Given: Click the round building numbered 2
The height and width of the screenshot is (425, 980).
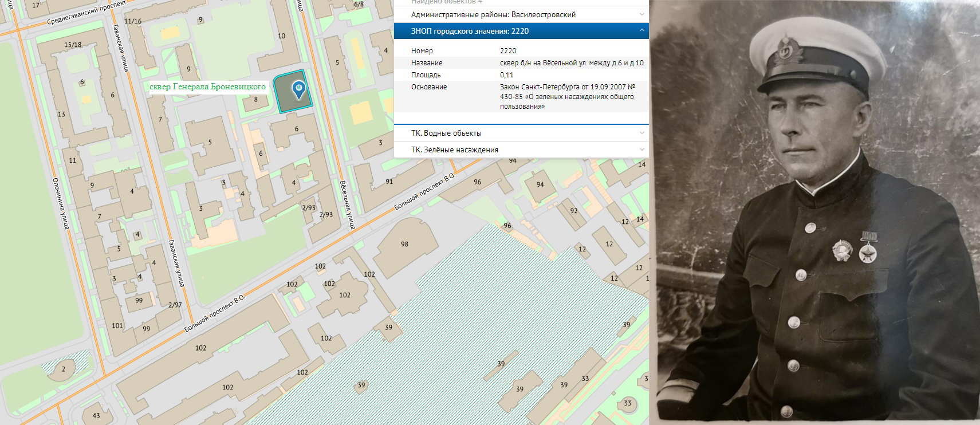Looking at the screenshot, I should click(63, 369).
